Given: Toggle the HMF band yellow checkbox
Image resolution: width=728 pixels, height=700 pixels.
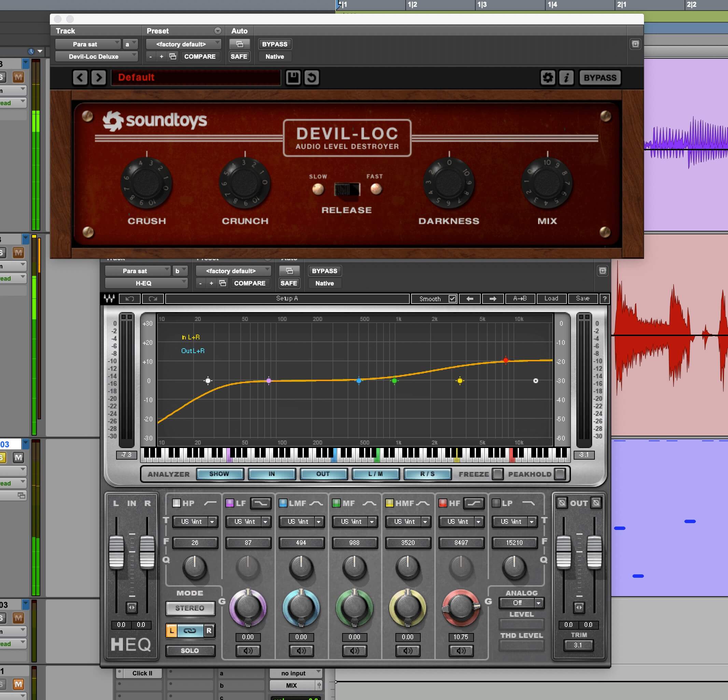Looking at the screenshot, I should (x=389, y=503).
